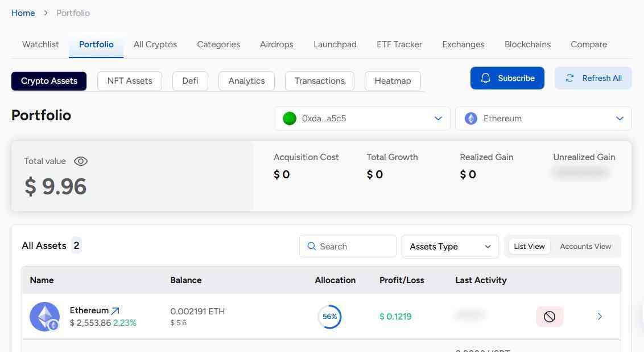
Task: Click the Unrealized Gain label
Action: coord(584,157)
